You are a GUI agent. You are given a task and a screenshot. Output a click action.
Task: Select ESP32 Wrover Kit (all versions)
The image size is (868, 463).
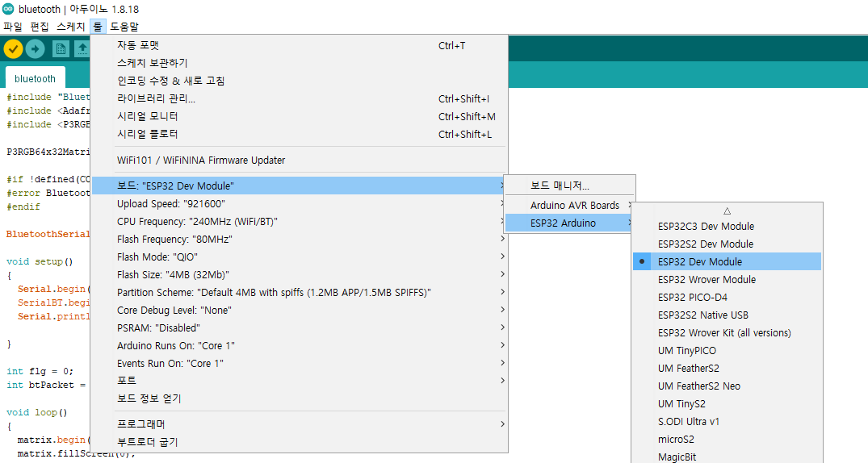[727, 332]
